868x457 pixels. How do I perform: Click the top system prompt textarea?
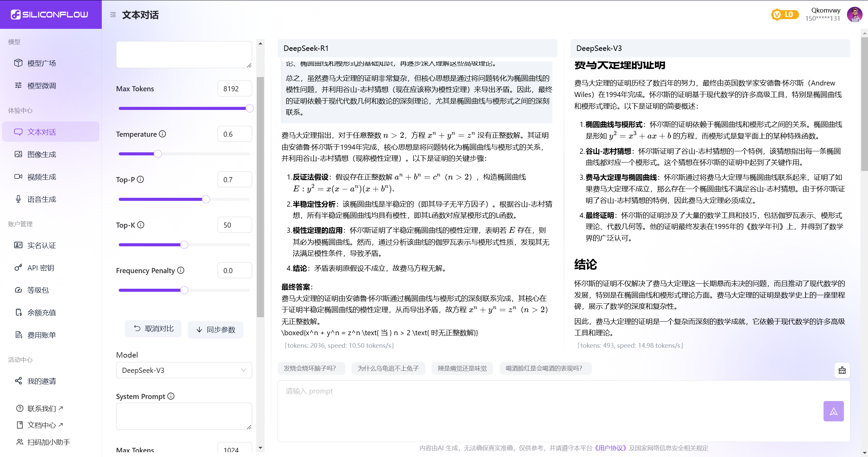(x=184, y=55)
